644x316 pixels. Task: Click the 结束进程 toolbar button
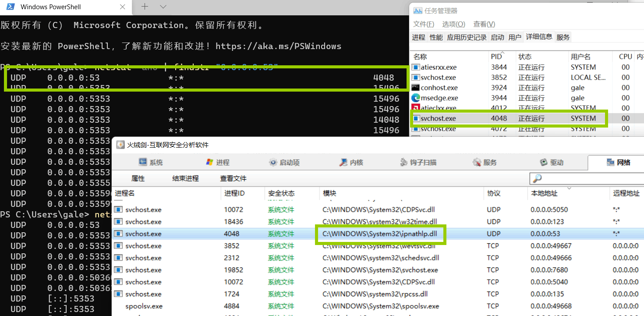point(185,178)
